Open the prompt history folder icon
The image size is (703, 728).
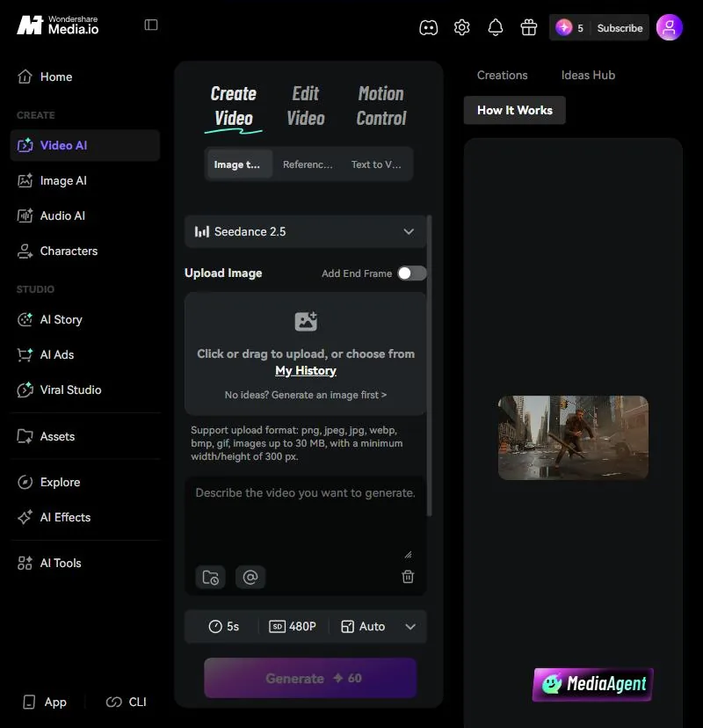[211, 577]
